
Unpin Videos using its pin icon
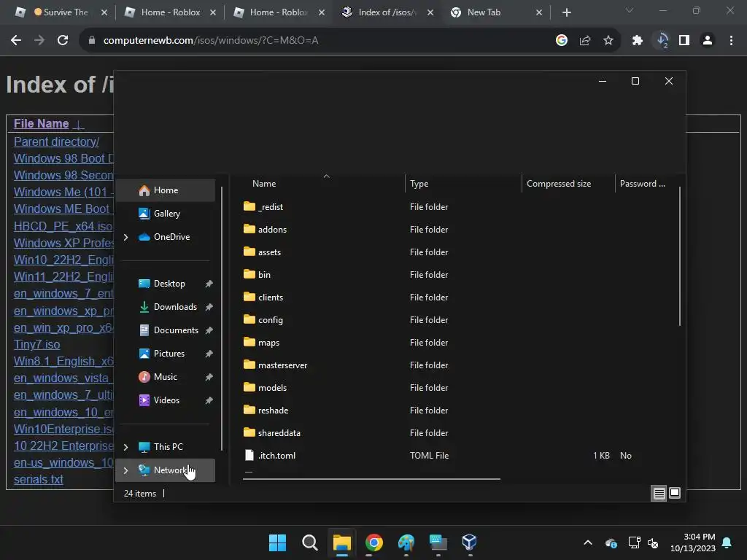coord(209,400)
